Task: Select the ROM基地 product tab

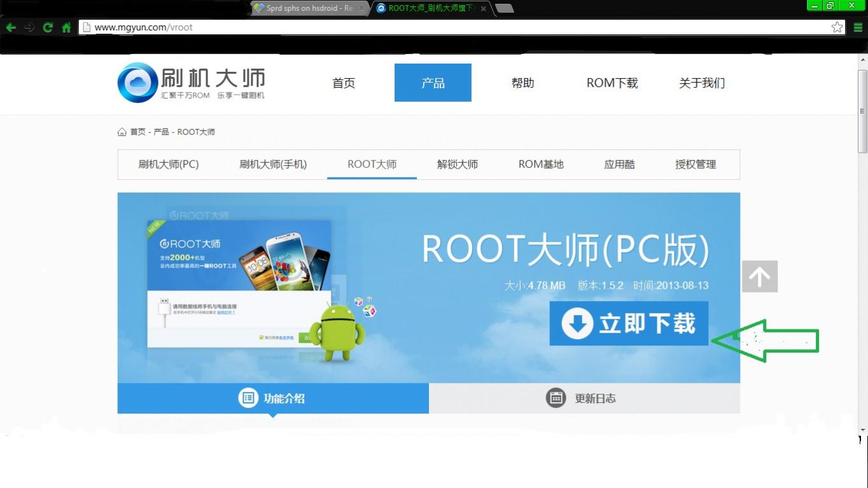Action: pos(541,164)
